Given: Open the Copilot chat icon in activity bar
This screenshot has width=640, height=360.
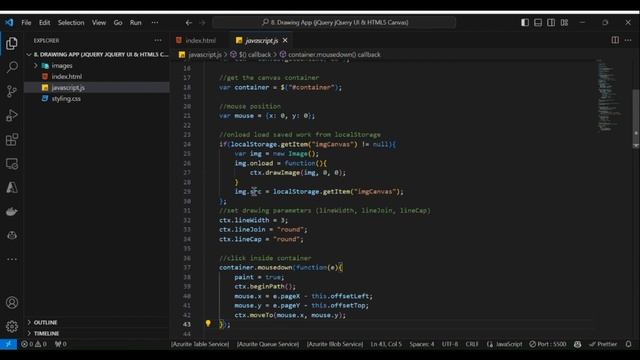Looking at the screenshot, I should pyautogui.click(x=12, y=235).
